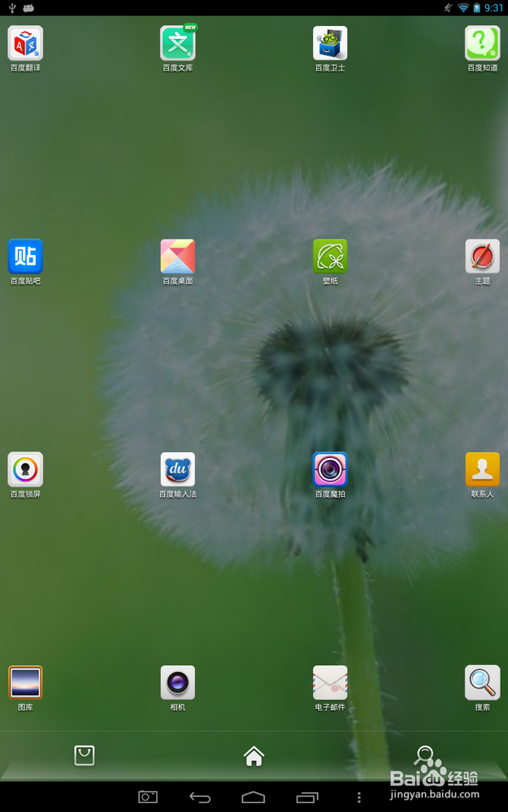Open 百度卫士 security app

pos(330,44)
